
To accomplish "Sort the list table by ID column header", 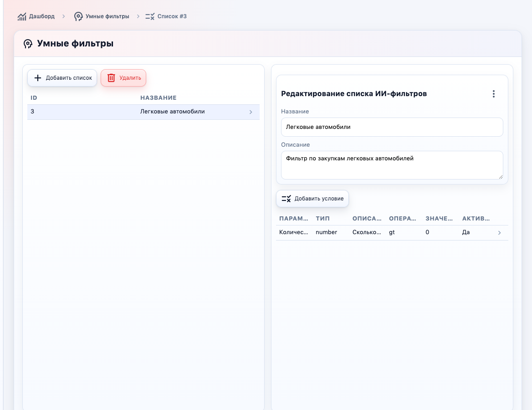I will tap(34, 98).
